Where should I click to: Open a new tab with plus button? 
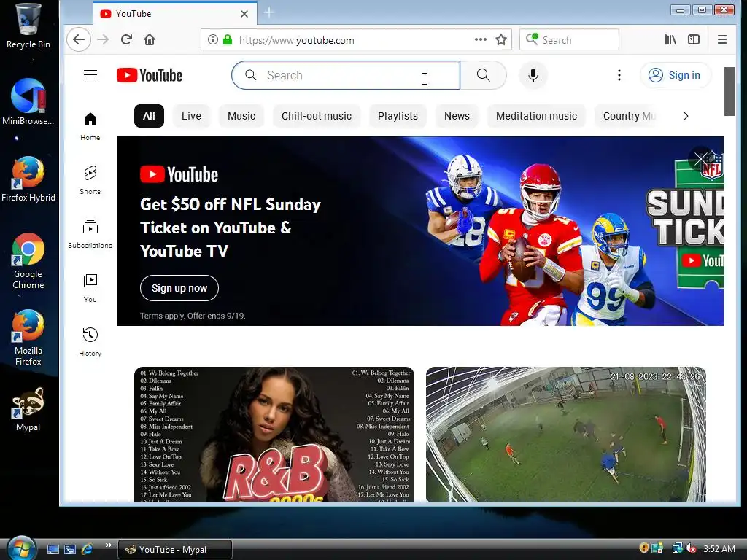[268, 13]
